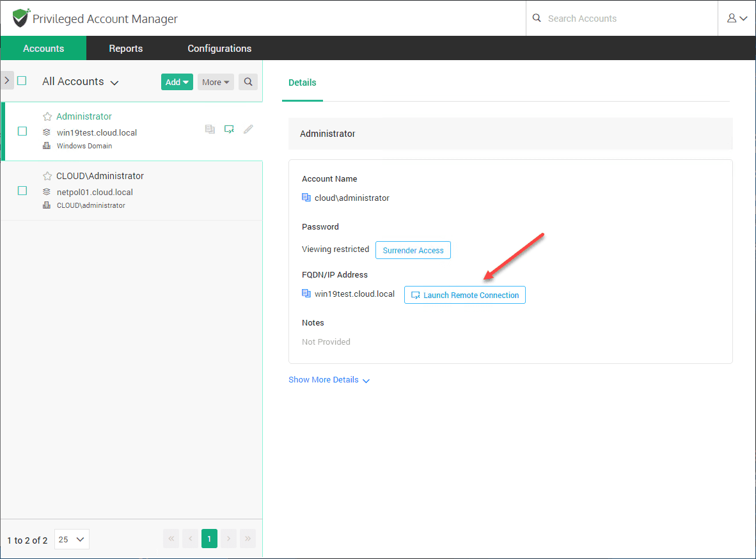Click win19test.cloud.local in the account list
The width and height of the screenshot is (756, 559).
tap(97, 132)
